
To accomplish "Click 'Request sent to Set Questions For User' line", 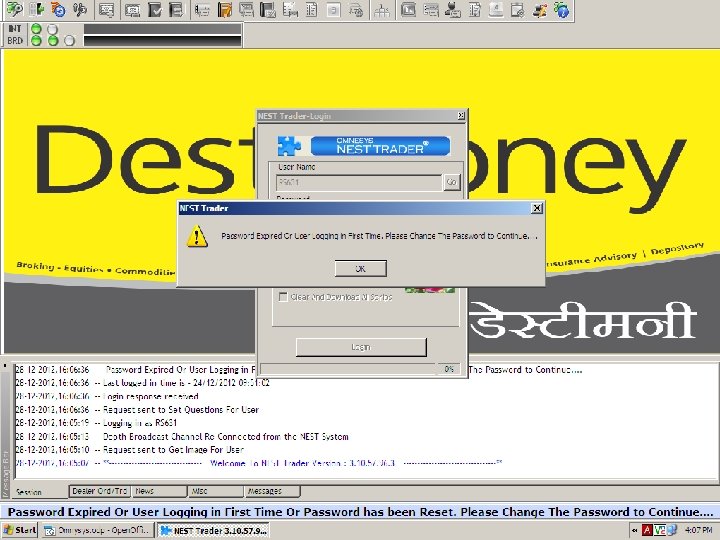I will pyautogui.click(x=137, y=409).
